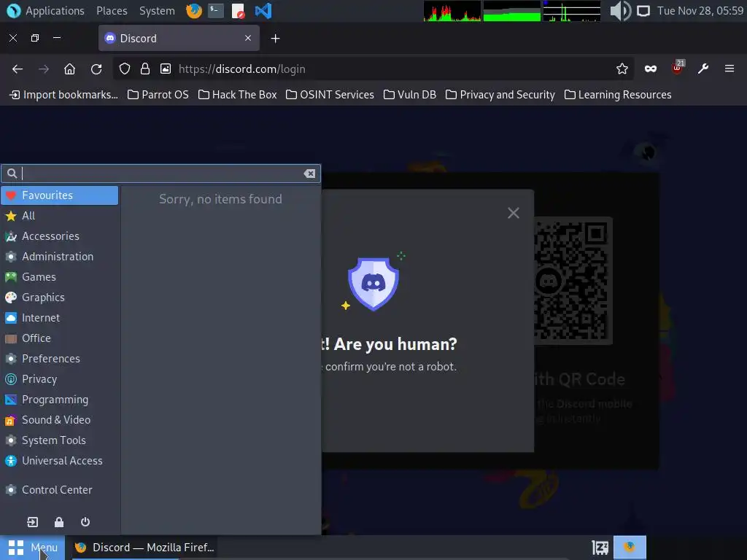This screenshot has width=747, height=560.
Task: Select the Favourites category
Action: click(x=60, y=195)
